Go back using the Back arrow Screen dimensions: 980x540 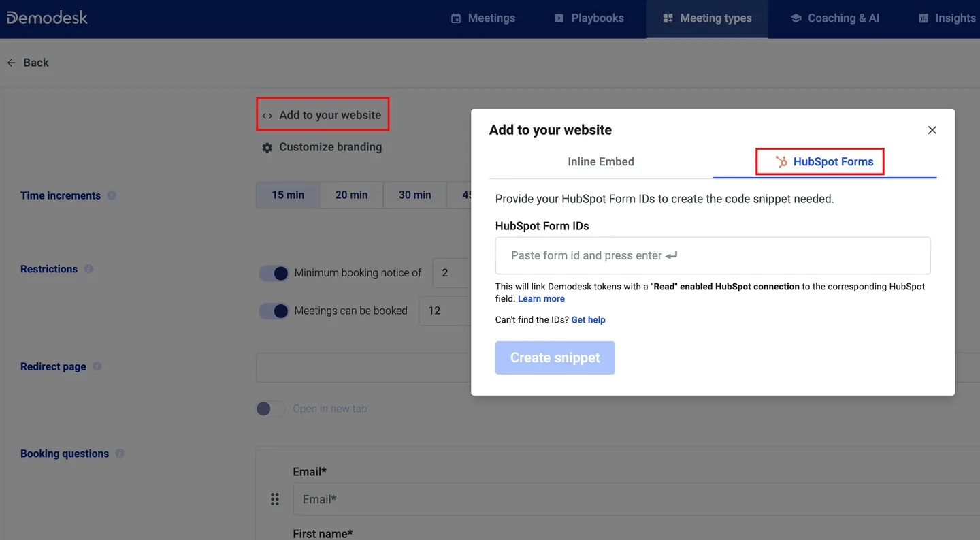tap(28, 63)
